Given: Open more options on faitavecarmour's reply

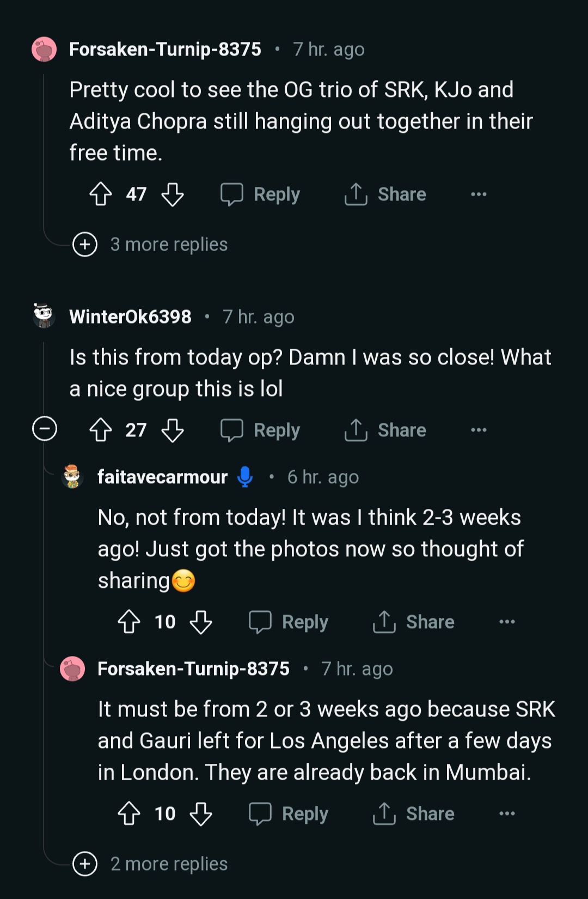Looking at the screenshot, I should (x=507, y=622).
